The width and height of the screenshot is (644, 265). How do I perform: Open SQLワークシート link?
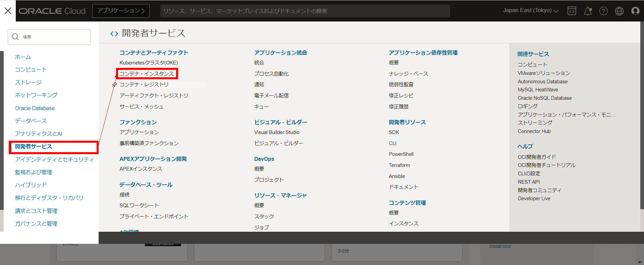(x=139, y=206)
